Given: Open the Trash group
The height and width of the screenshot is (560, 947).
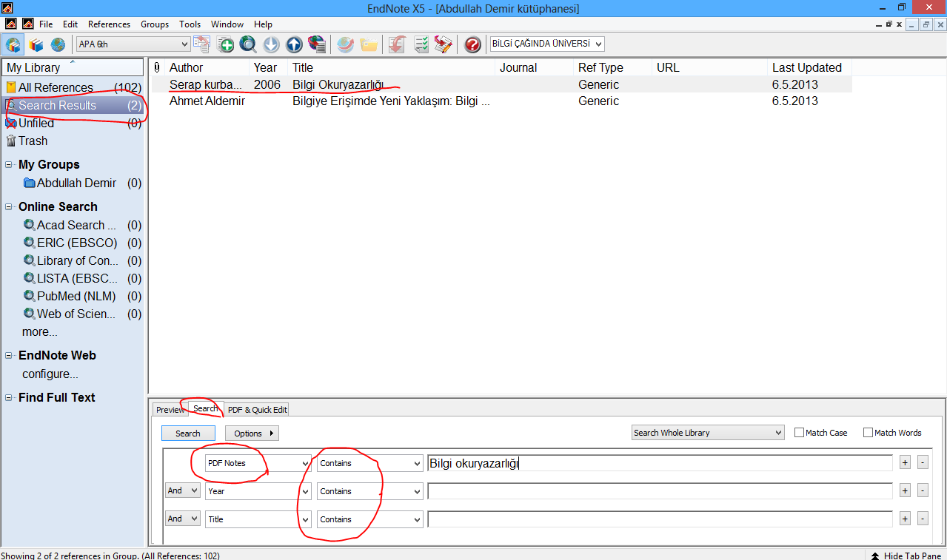Looking at the screenshot, I should pos(73,141).
